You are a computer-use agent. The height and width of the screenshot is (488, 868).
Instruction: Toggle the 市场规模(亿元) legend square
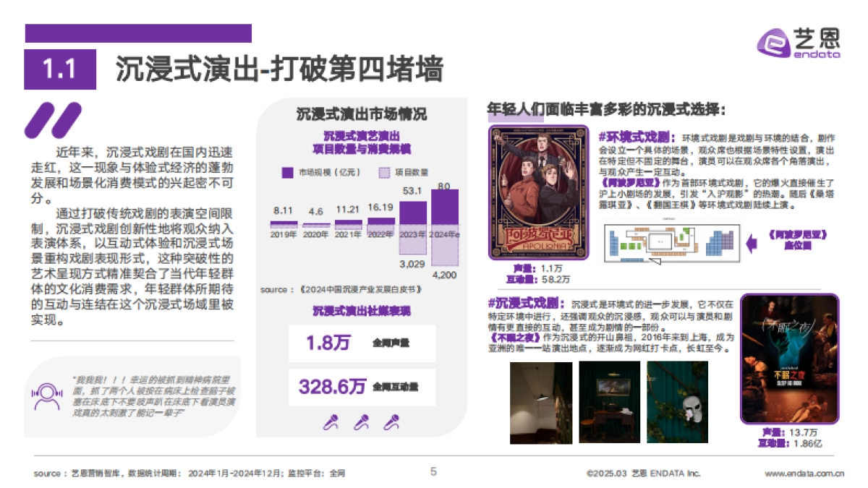pos(287,173)
